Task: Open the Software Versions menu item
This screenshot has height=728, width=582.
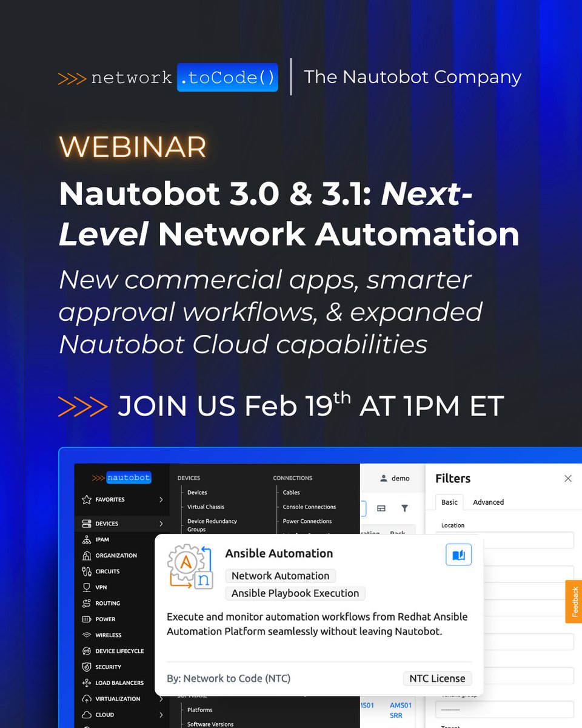Action: pos(210,724)
